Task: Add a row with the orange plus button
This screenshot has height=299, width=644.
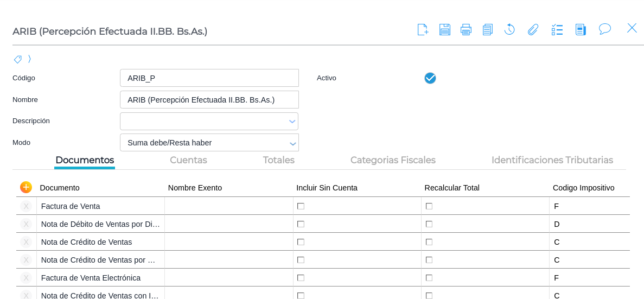Action: click(26, 187)
